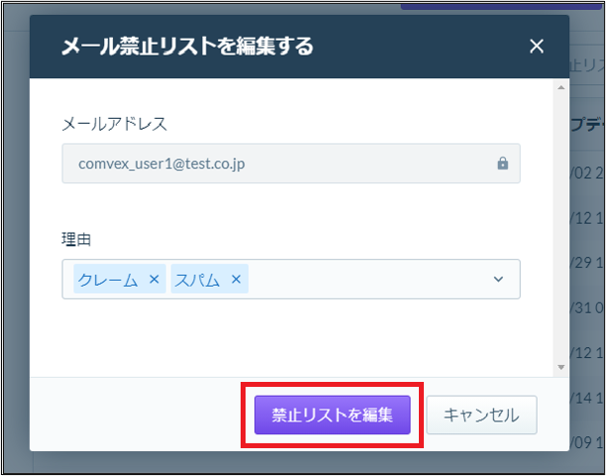Expand the 理由 dropdown chevron
606x476 pixels.
[499, 279]
